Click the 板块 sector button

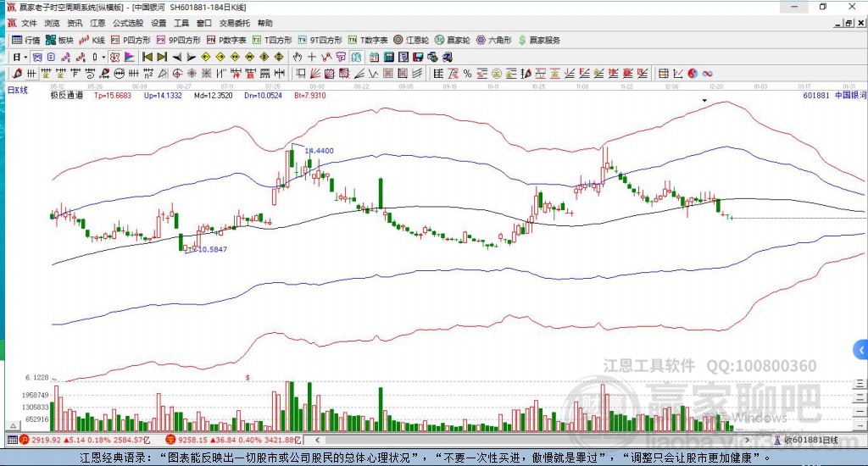59,40
